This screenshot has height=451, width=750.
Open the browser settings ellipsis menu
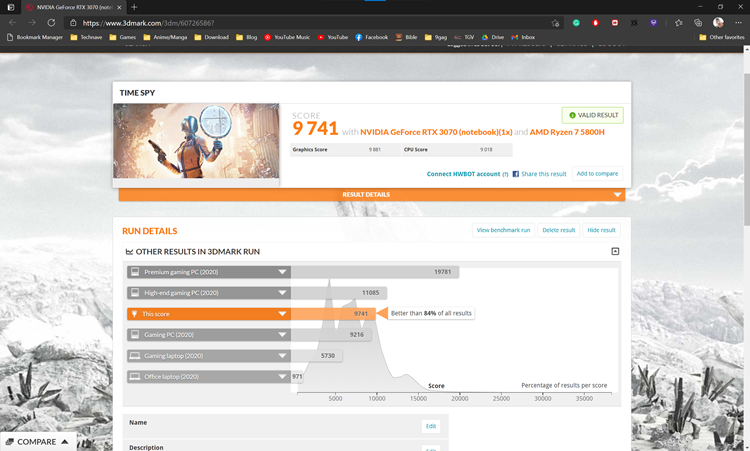point(737,22)
